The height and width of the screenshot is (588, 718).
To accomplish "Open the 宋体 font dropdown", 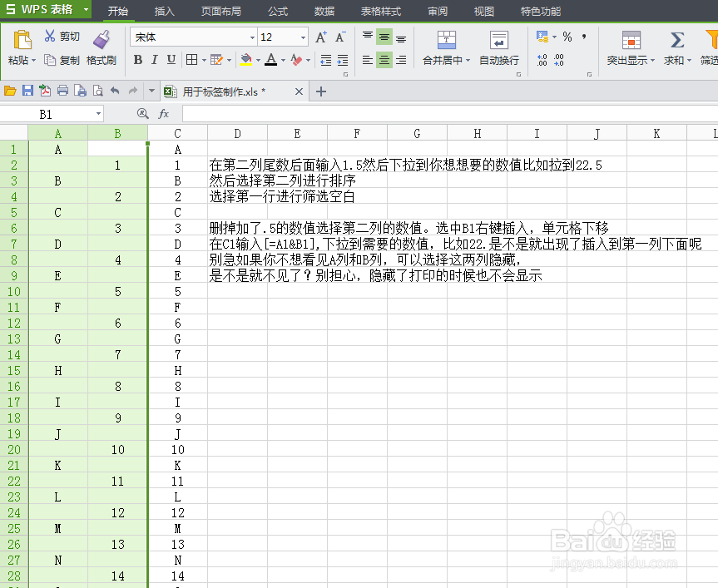I will [x=254, y=37].
